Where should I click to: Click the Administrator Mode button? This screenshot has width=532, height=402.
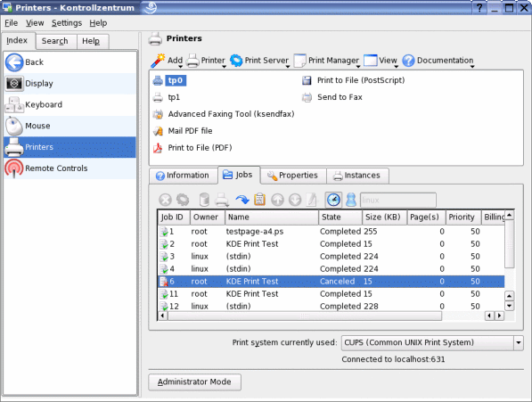coord(195,382)
